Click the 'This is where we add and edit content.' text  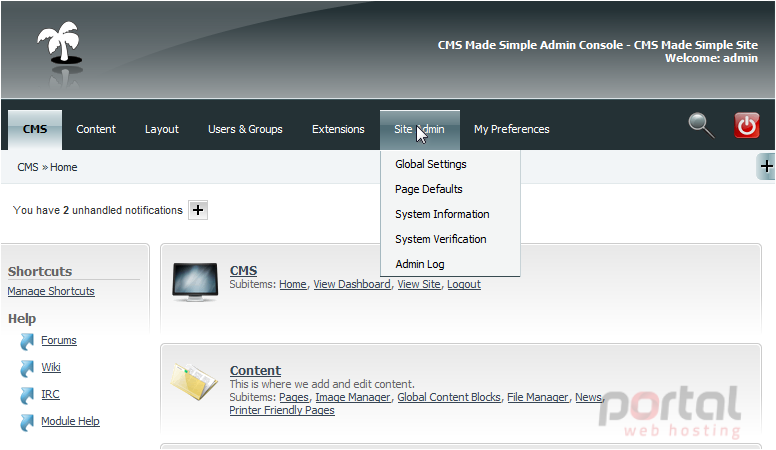coord(322,384)
